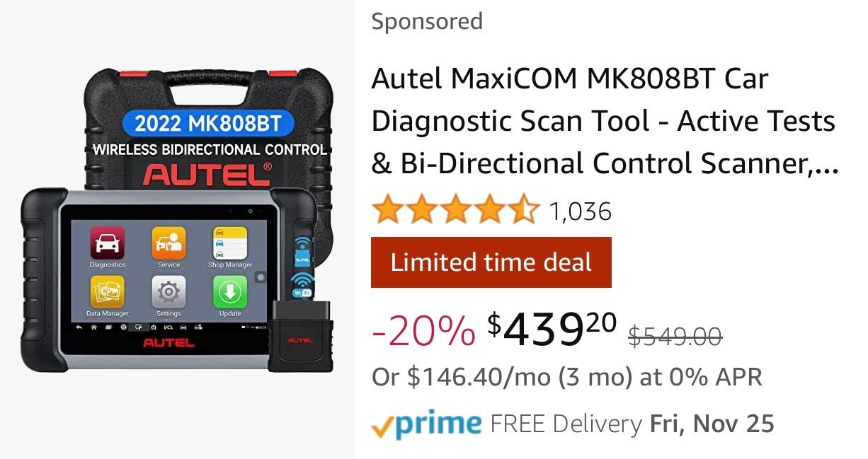The image size is (868, 459).
Task: Click the Limited time deal badge
Action: pos(491,262)
